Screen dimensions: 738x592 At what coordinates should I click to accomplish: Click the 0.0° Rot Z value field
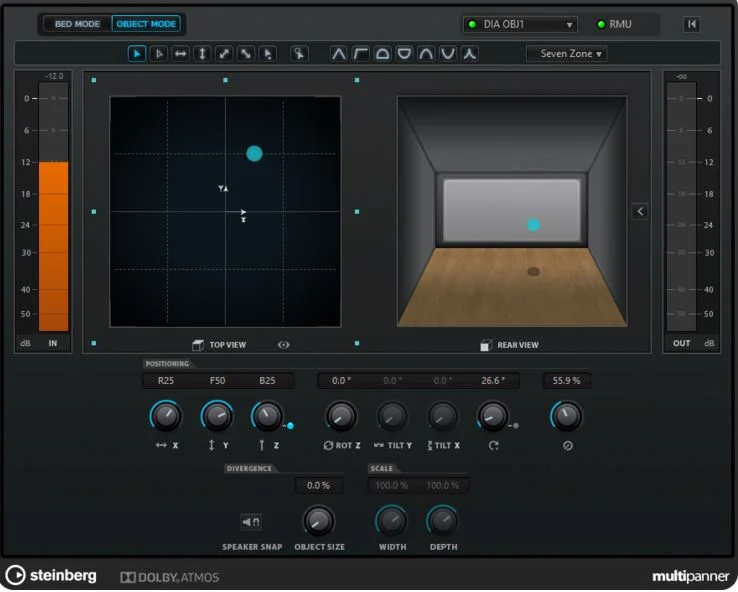pyautogui.click(x=341, y=381)
